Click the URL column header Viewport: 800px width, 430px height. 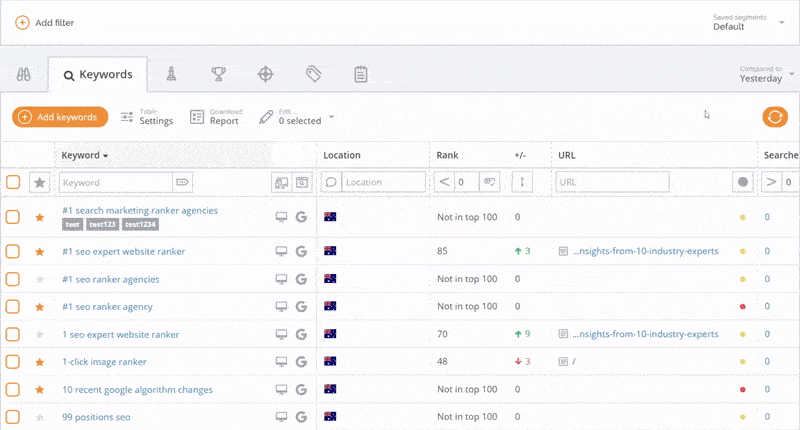tap(567, 155)
